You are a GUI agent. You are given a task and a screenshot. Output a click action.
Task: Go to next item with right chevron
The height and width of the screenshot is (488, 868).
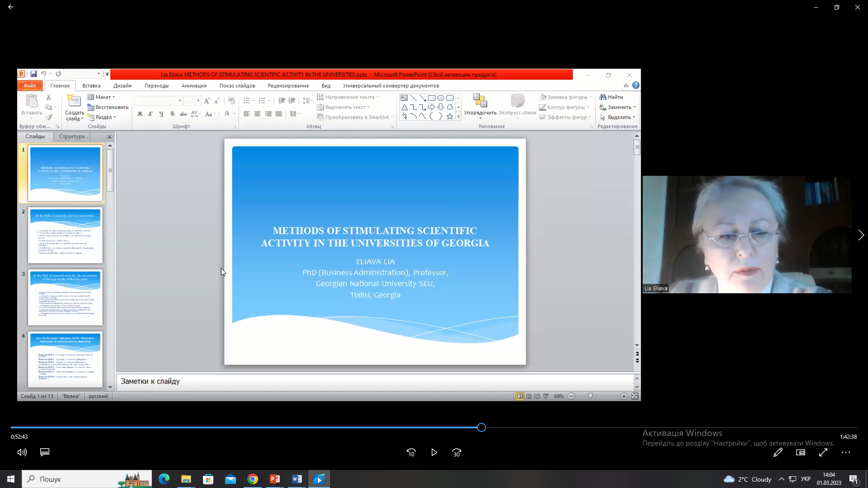[x=861, y=235]
